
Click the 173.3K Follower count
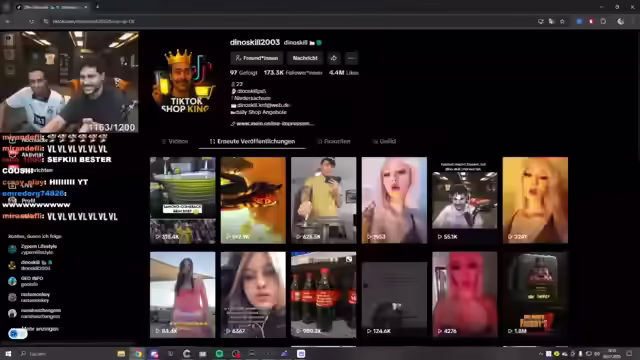coord(293,73)
